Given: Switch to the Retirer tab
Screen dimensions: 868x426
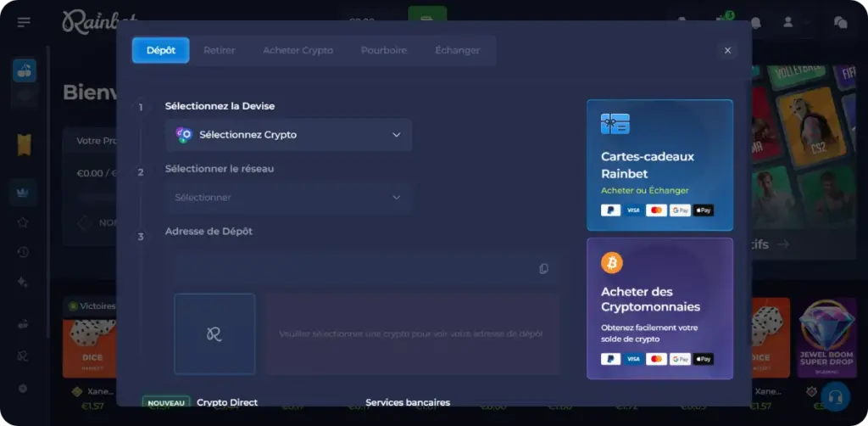Looking at the screenshot, I should [x=220, y=50].
